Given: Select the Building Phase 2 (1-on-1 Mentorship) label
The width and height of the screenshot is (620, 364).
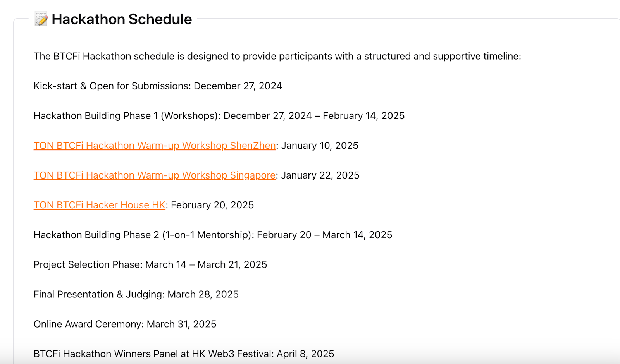Looking at the screenshot, I should click(144, 235).
